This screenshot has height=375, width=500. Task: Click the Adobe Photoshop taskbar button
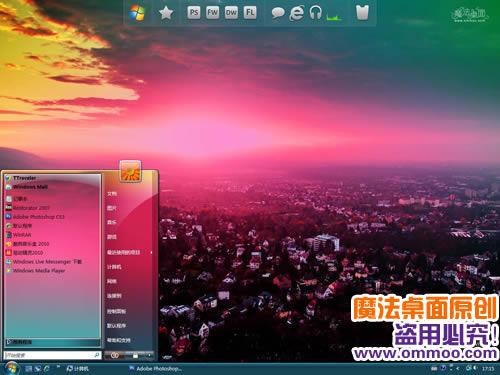[156, 369]
